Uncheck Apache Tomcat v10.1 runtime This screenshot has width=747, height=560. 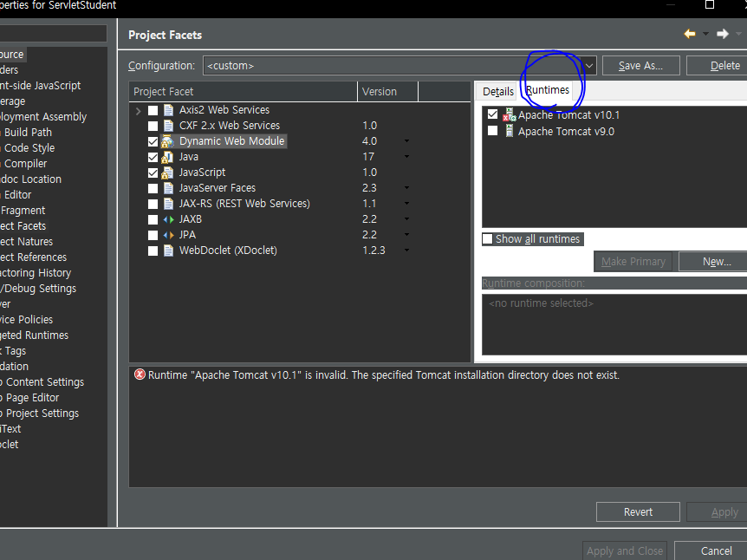(x=492, y=114)
